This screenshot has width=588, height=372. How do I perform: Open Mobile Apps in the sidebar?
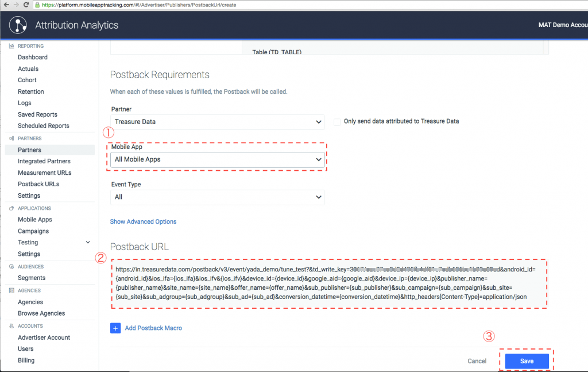[35, 220]
